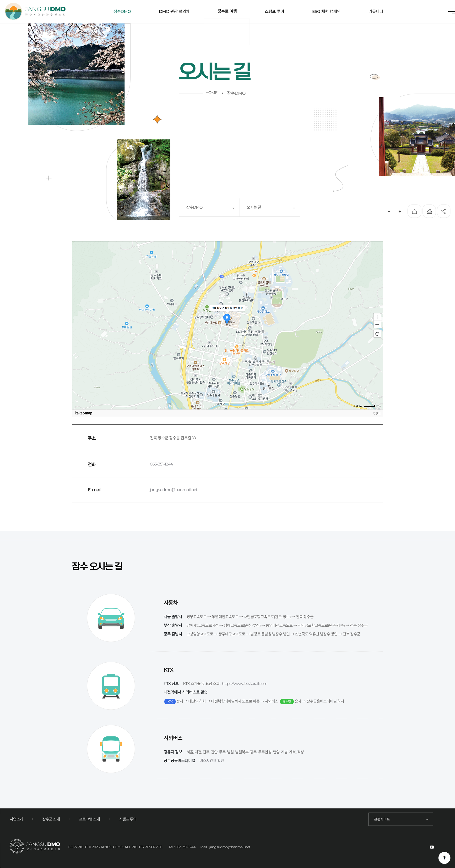The image size is (455, 868).
Task: Click the home icon button
Action: (414, 211)
